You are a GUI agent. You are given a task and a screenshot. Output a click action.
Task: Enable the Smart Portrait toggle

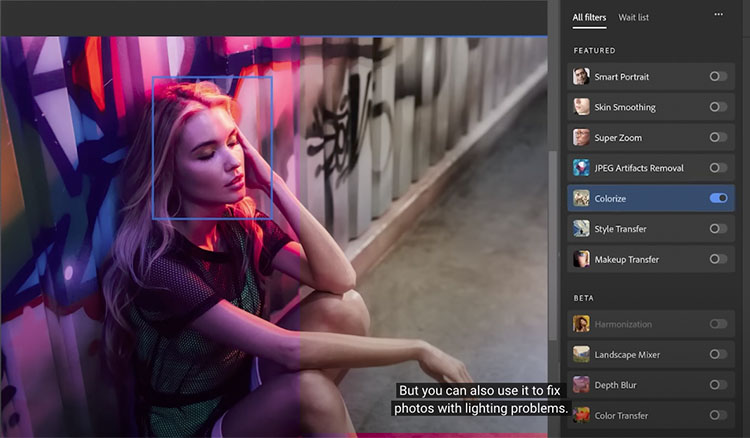718,77
